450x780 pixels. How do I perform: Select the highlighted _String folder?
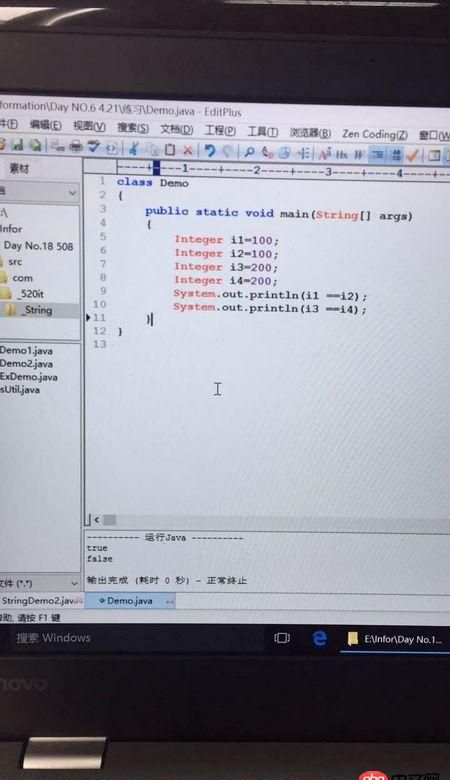pos(36,310)
